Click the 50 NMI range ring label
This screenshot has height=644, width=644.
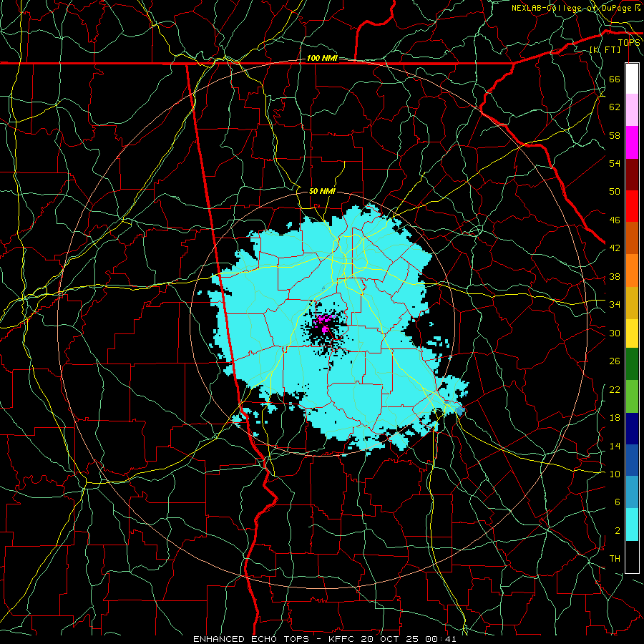(322, 191)
